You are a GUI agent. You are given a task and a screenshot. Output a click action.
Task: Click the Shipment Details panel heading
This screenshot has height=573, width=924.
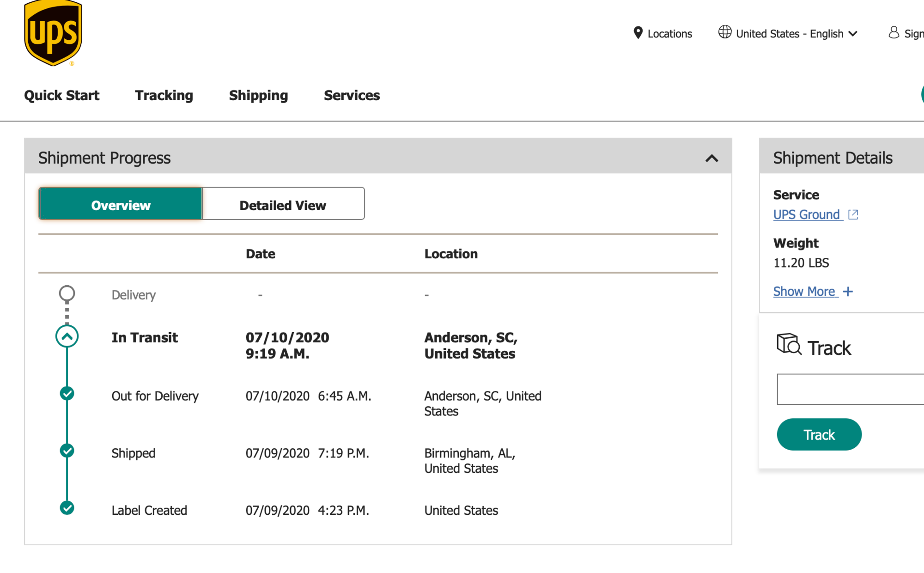click(x=833, y=158)
